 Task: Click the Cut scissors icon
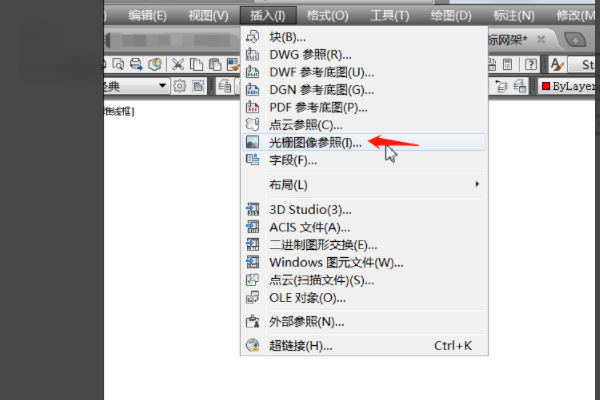pyautogui.click(x=178, y=64)
